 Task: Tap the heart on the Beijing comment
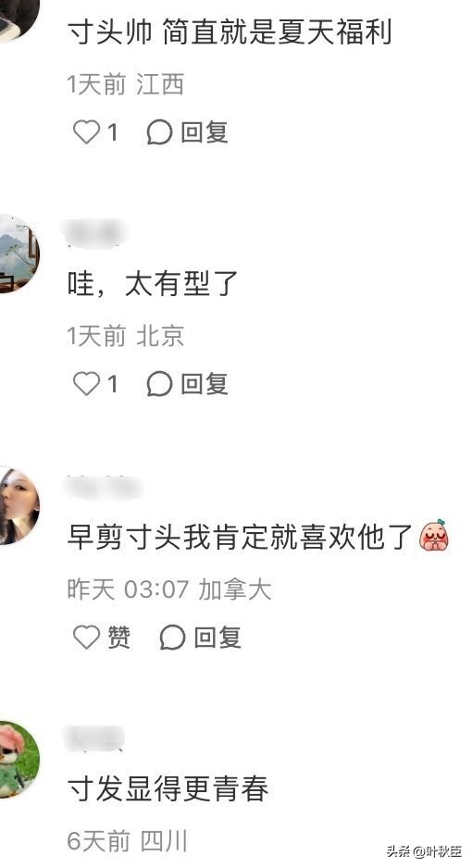(86, 384)
